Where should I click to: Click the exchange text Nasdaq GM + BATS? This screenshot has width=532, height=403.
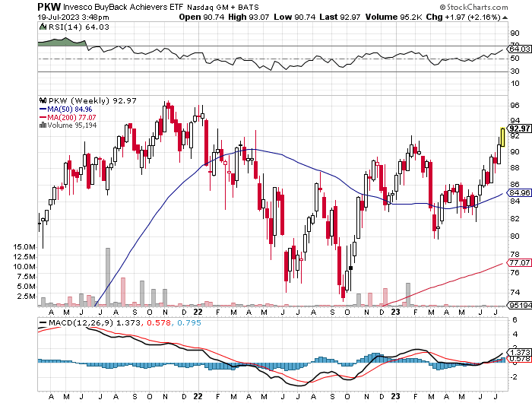(x=223, y=7)
